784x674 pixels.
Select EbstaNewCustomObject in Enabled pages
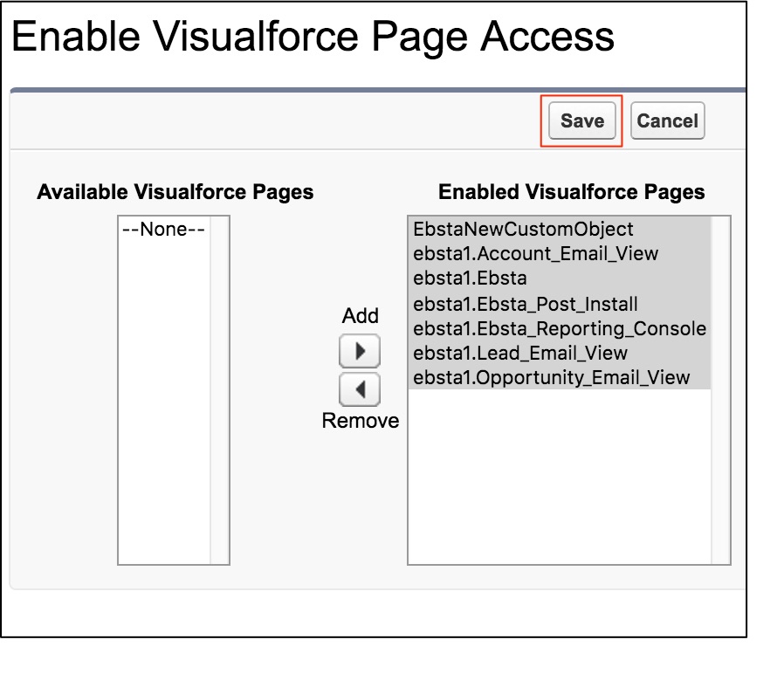pos(523,230)
